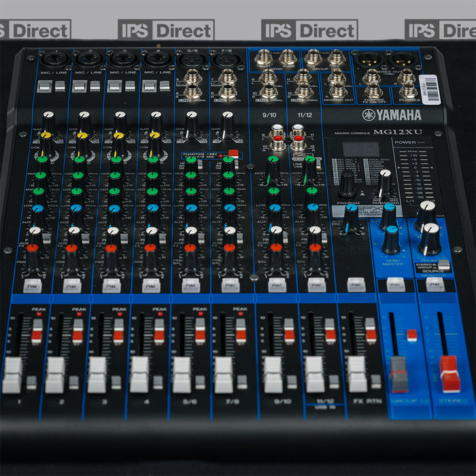Adjust channel 2 red PAN knob
Viewport: 476px width, 476px height.
coord(71,256)
